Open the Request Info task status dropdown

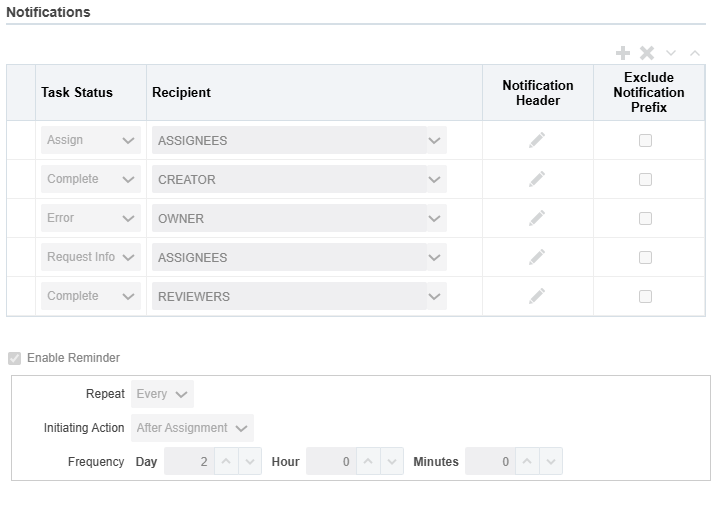91,257
